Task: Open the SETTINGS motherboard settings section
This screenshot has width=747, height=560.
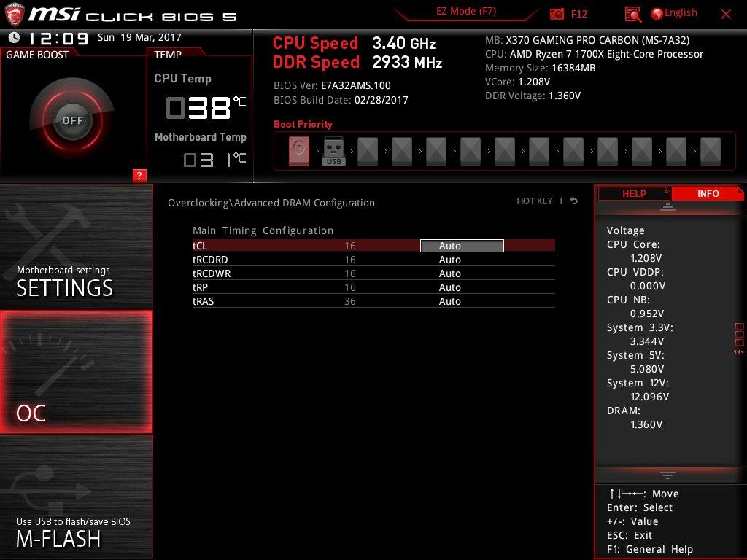Action: click(x=76, y=247)
